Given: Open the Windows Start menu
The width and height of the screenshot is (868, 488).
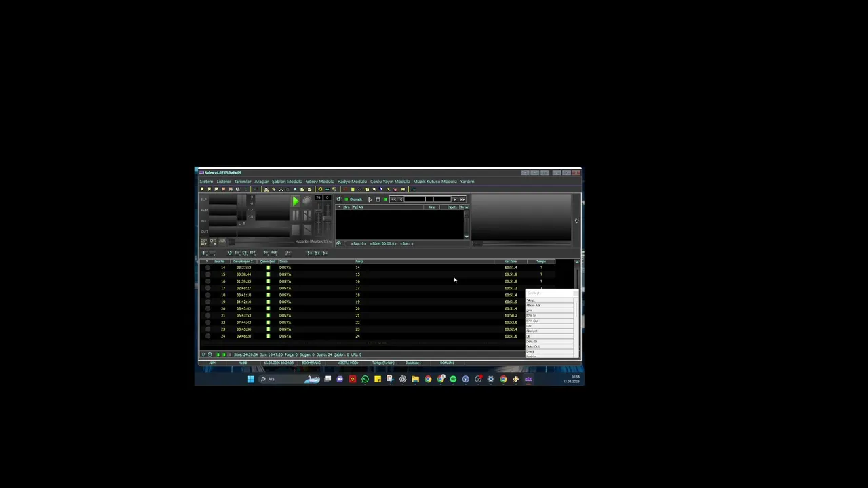Looking at the screenshot, I should coord(250,379).
